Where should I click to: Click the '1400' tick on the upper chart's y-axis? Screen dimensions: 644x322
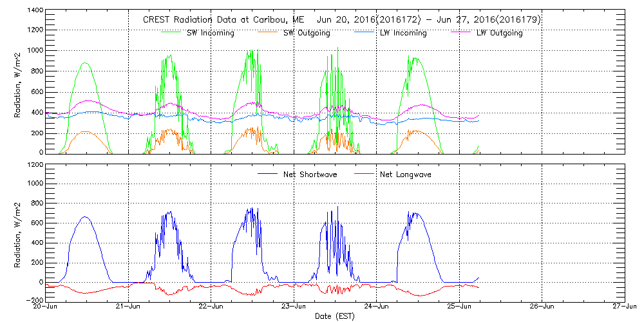pyautogui.click(x=35, y=12)
